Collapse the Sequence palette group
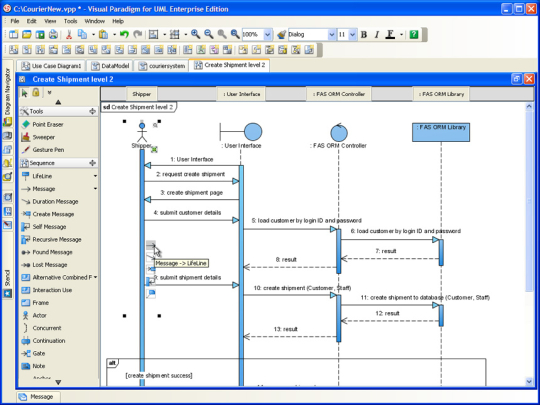The height and width of the screenshot is (405, 540). coord(92,163)
